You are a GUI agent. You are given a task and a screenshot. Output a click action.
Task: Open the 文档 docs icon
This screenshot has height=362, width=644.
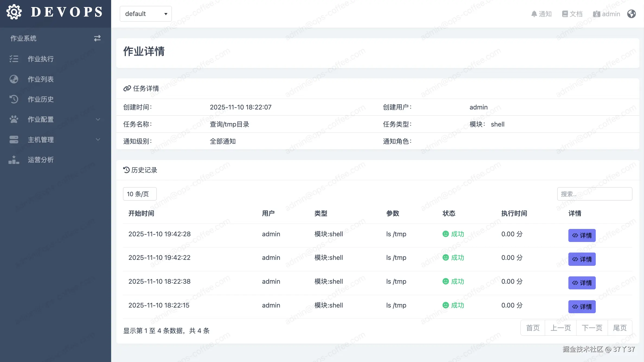(565, 14)
